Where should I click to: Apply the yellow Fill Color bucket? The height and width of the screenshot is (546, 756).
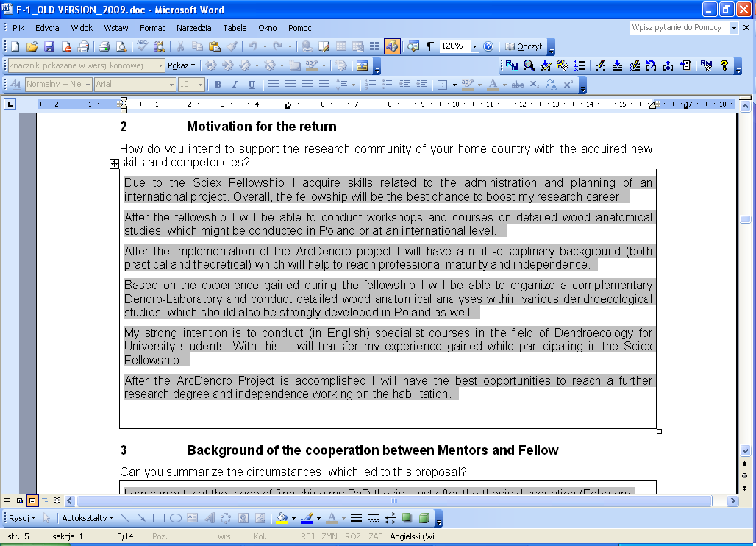point(282,518)
